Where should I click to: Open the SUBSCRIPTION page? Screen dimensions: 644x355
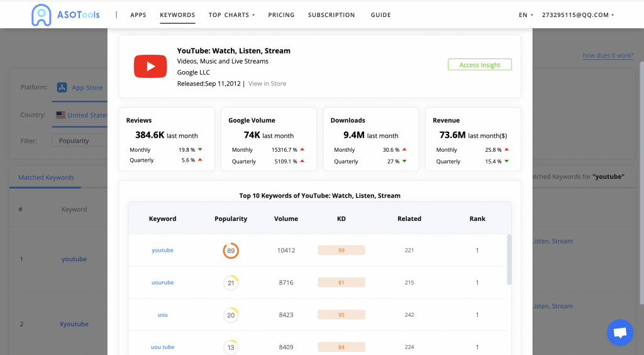click(x=331, y=15)
